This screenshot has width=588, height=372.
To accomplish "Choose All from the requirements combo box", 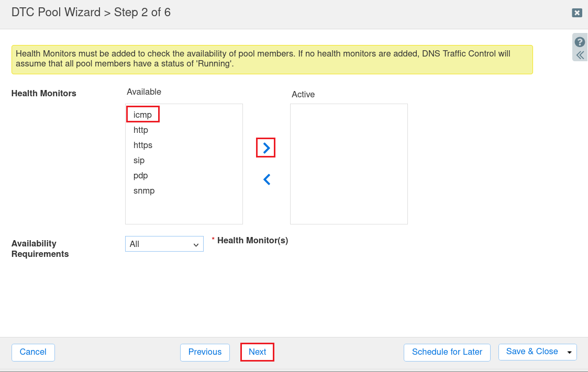I will click(164, 244).
